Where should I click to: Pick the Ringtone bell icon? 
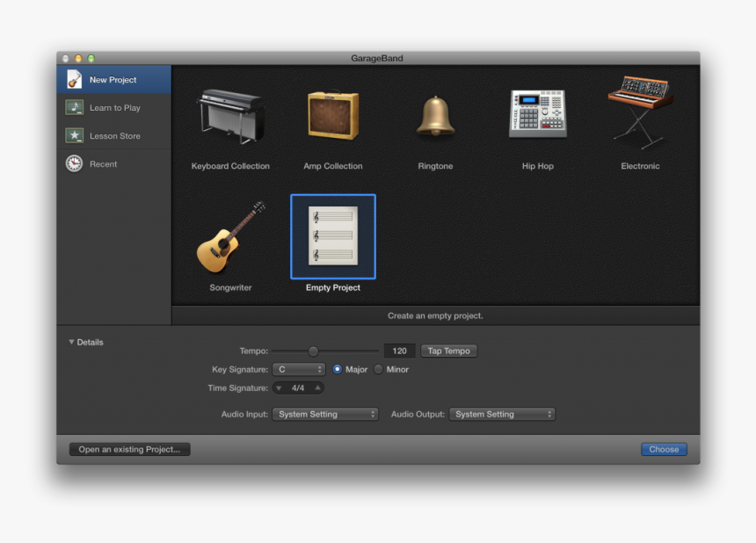click(x=435, y=116)
